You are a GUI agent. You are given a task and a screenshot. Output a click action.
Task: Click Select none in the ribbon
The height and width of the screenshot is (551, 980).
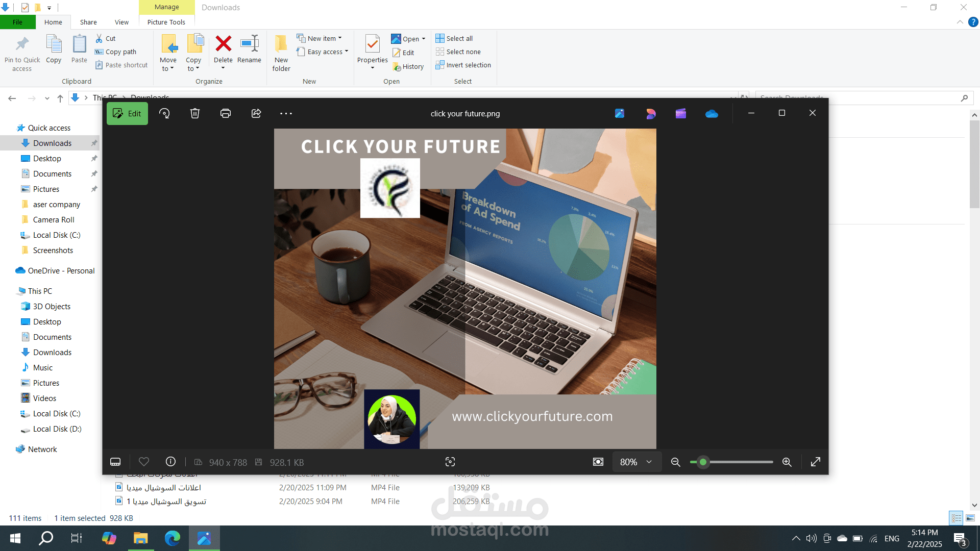click(458, 52)
